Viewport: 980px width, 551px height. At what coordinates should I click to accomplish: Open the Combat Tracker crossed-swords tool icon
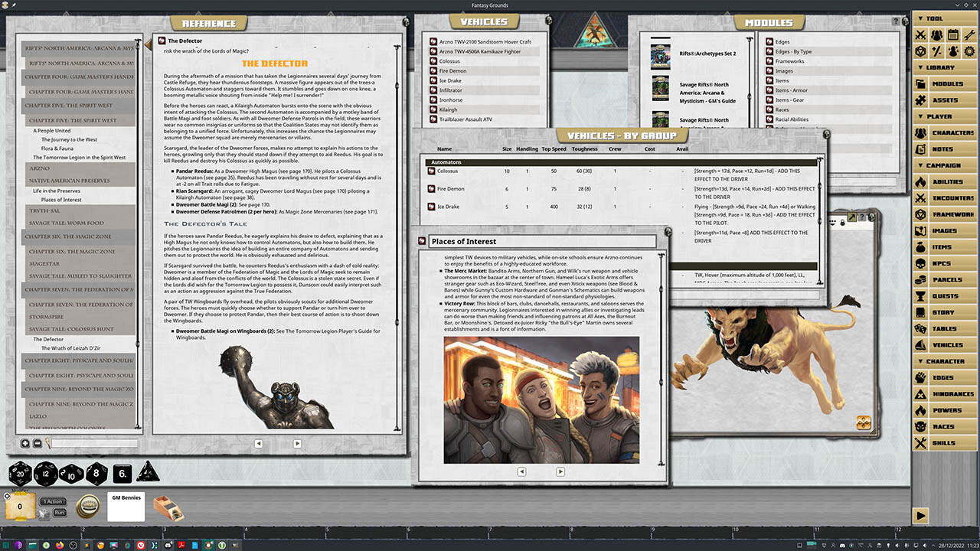coord(920,35)
